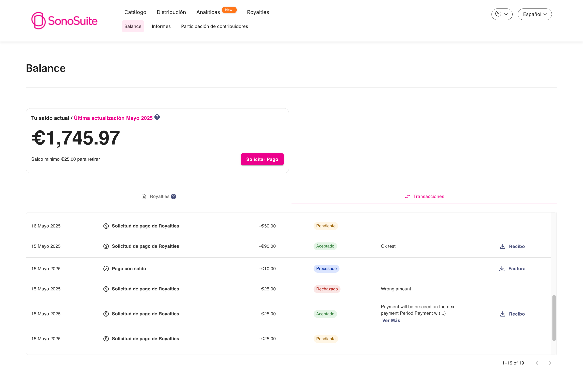583x392 pixels.
Task: Click the €1,745.97 balance amount
Action: tap(76, 138)
